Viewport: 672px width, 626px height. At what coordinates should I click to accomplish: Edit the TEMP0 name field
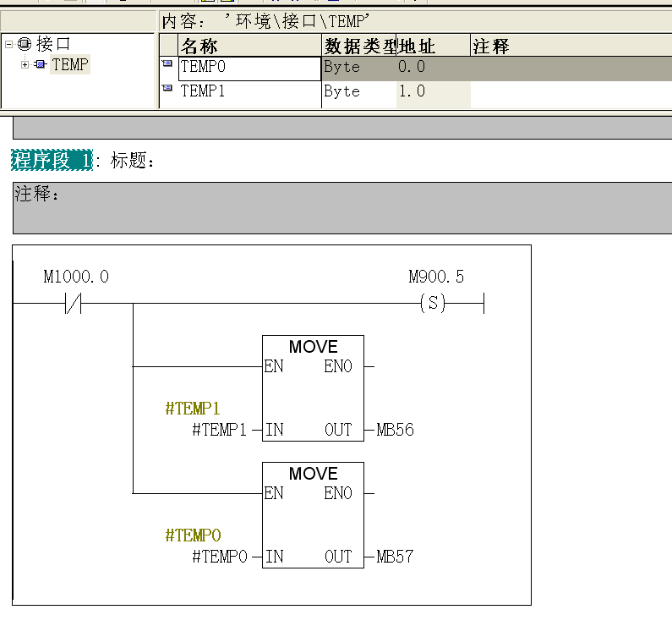[x=250, y=69]
